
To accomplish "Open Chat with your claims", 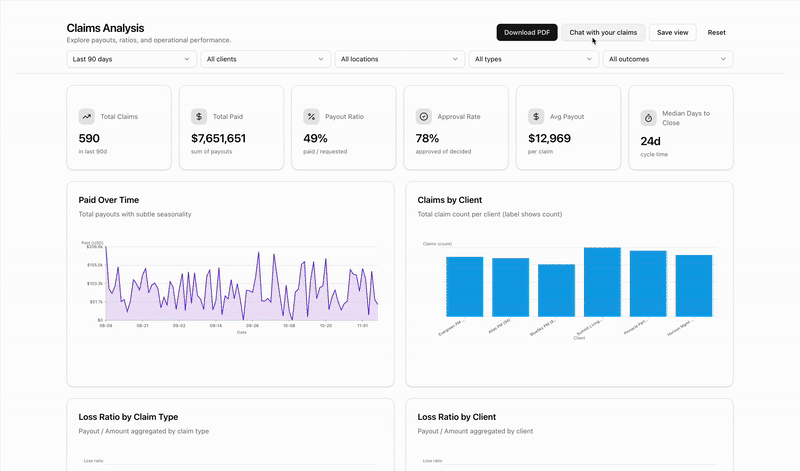I will (x=603, y=32).
